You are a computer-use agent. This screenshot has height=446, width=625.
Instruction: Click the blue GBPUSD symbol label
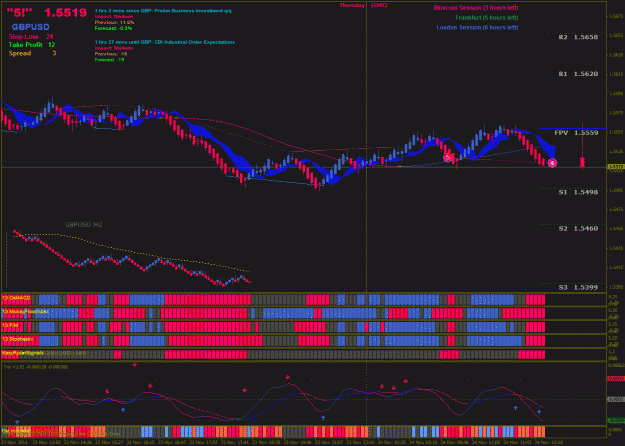(x=31, y=27)
